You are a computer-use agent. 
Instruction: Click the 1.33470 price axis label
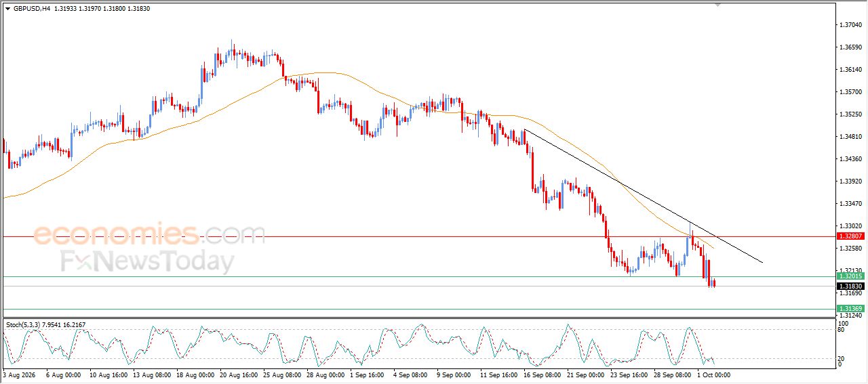click(850, 204)
